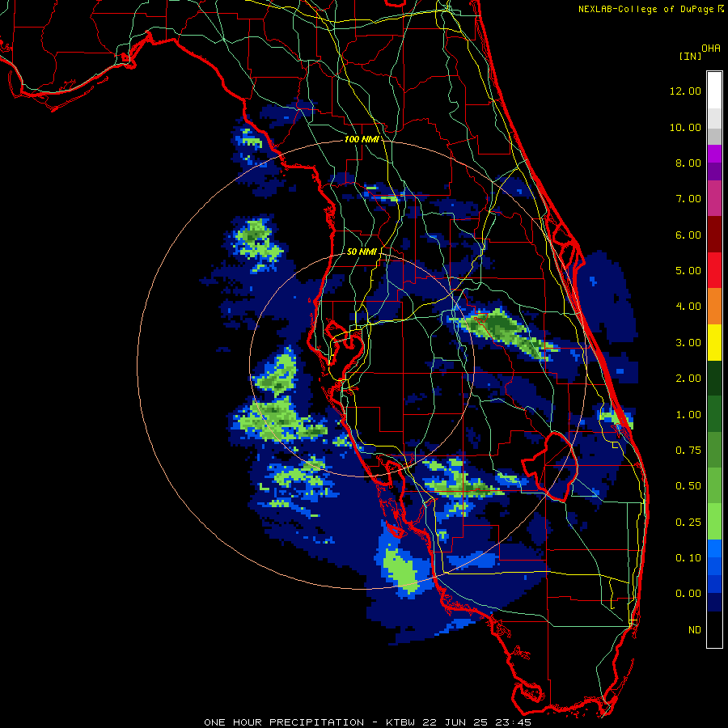This screenshot has height=728, width=728.
Task: Select the yellow legend swatch
Action: pyautogui.click(x=714, y=342)
